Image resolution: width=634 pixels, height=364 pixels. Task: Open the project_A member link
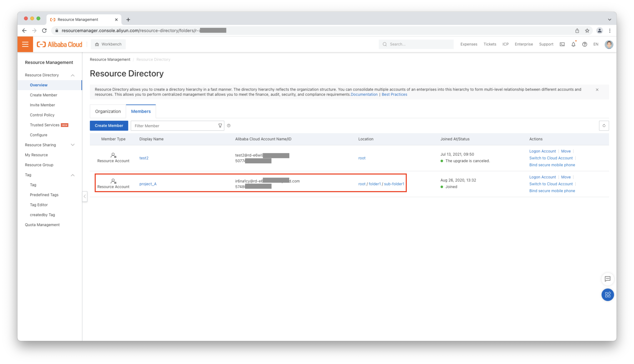coord(148,184)
